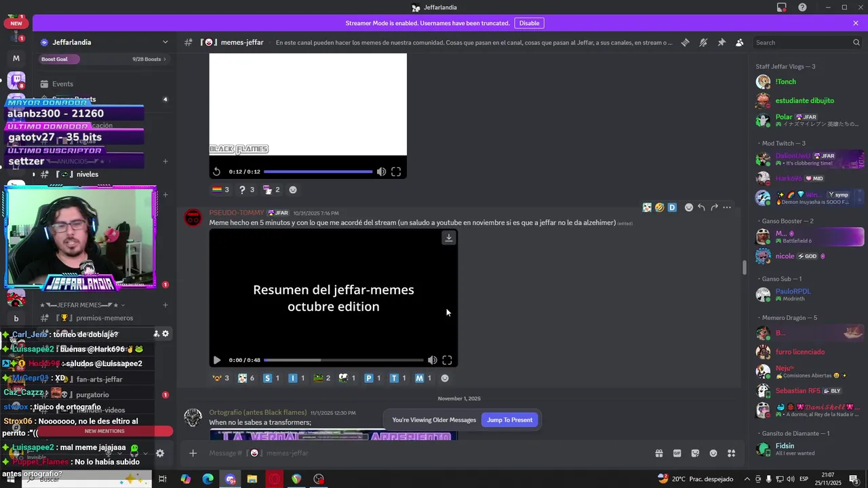Expand the Boost Goal 9/28 Boosts chevron

pyautogui.click(x=165, y=59)
